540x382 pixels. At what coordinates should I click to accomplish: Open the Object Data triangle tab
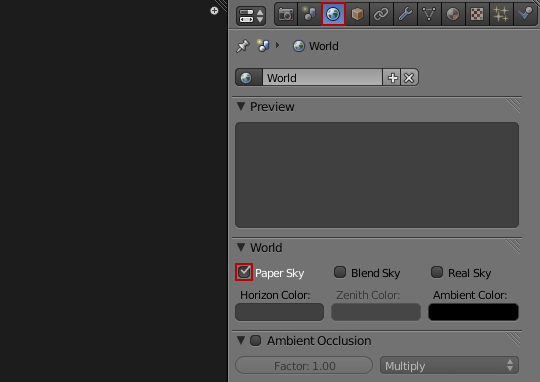(x=429, y=14)
